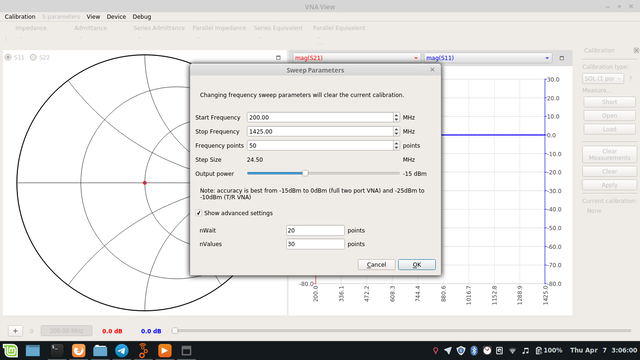Click the orange git-like taskbar icon
Viewport: 640px width, 360px height.
point(143,351)
